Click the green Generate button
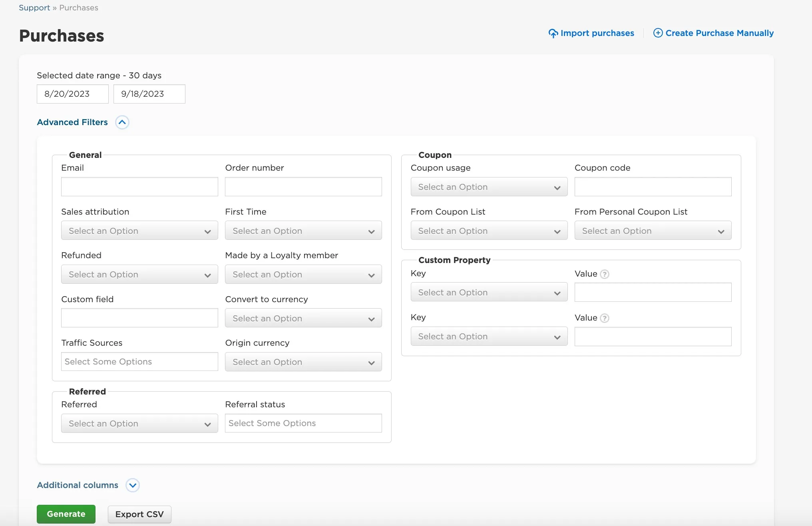 66,514
